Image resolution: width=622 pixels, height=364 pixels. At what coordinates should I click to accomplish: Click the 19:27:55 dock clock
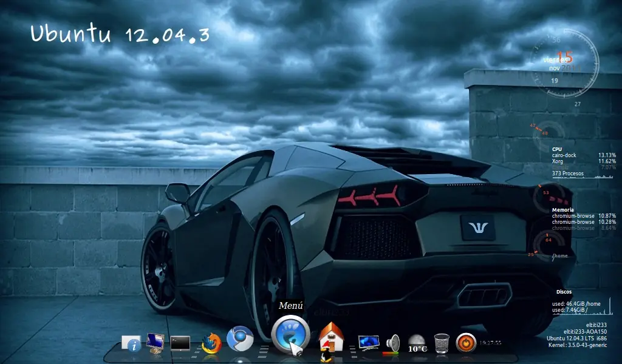pyautogui.click(x=490, y=343)
